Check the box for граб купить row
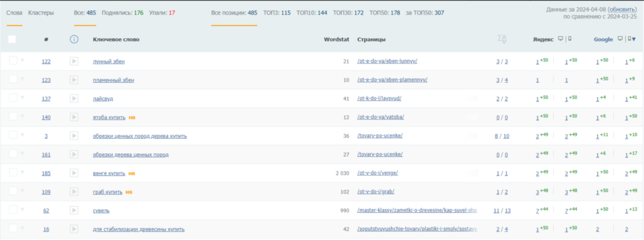The image size is (644, 240). tap(13, 191)
